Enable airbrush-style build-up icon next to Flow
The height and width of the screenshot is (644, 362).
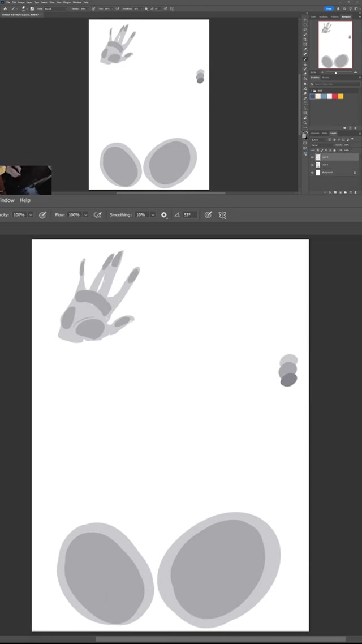(97, 215)
